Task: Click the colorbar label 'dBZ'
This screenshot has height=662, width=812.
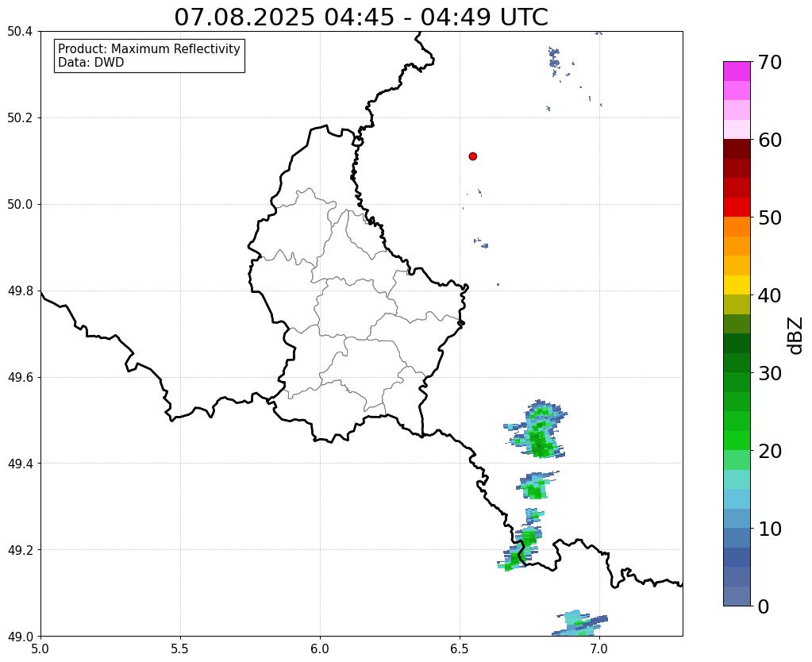Action: click(795, 336)
